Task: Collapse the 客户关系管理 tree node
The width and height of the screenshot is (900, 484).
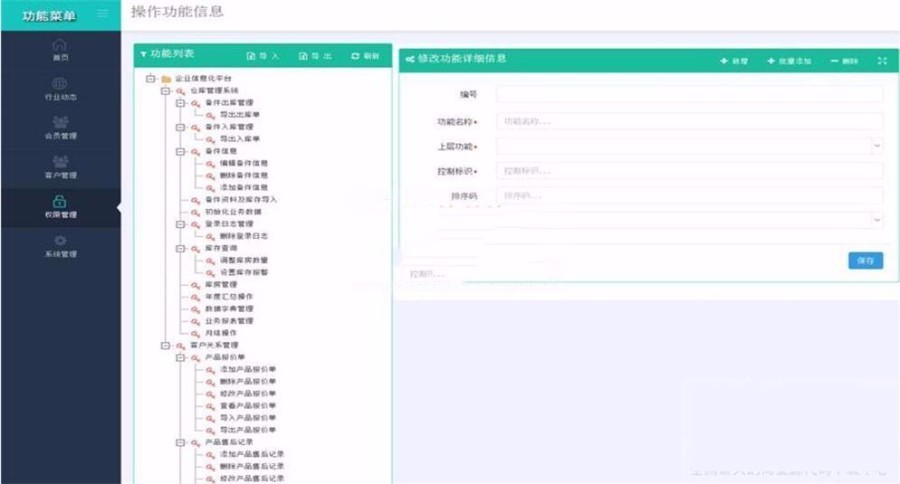Action: (x=165, y=345)
